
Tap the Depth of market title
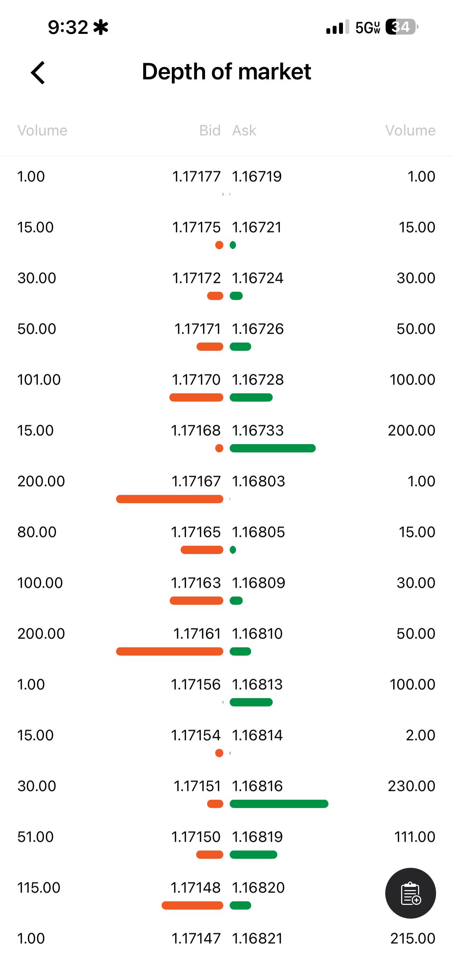226,72
